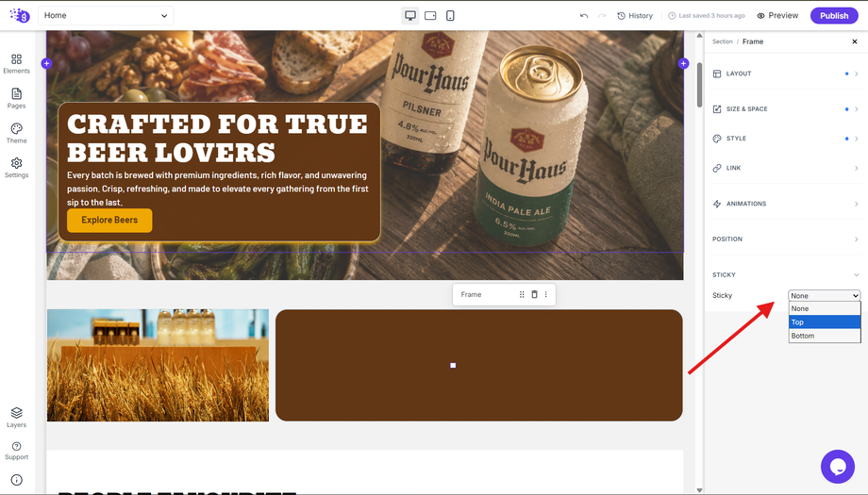Click the redo arrow icon
Image resolution: width=868 pixels, height=495 pixels.
point(602,15)
